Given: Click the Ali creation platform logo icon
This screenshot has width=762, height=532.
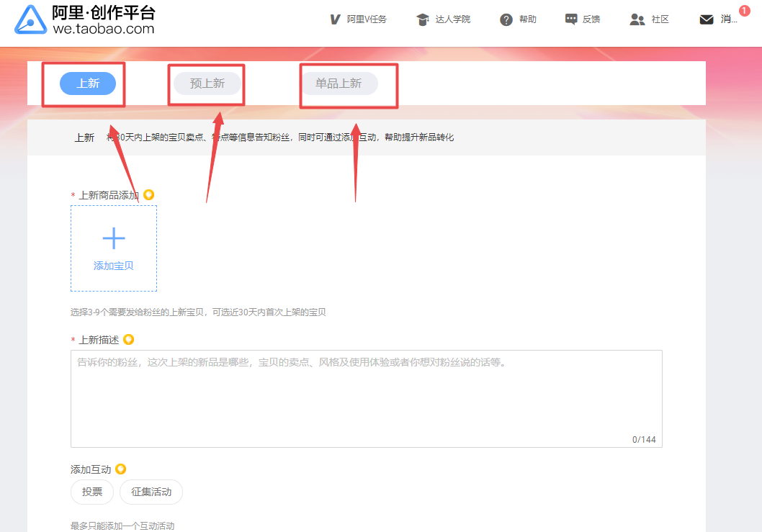Looking at the screenshot, I should [x=30, y=19].
